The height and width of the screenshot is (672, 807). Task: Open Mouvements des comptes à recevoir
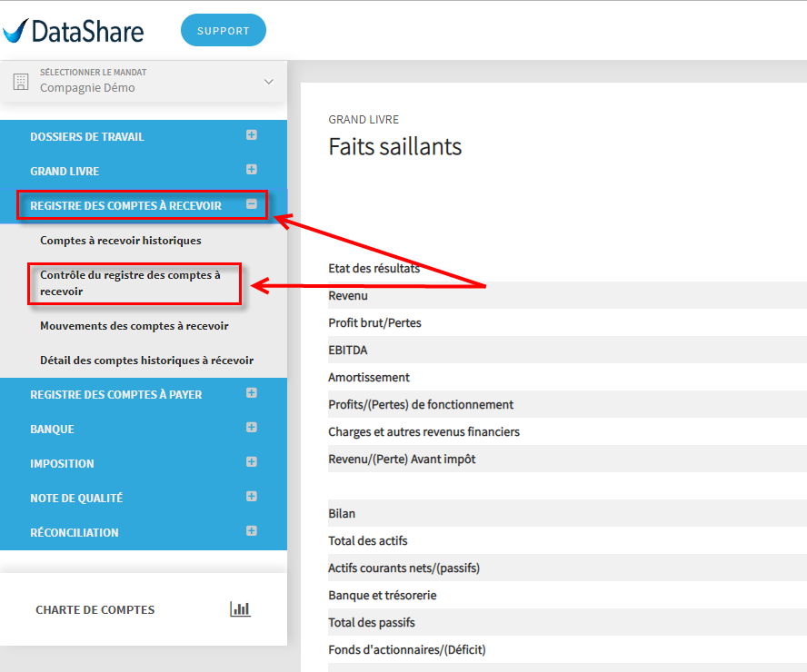(x=134, y=325)
